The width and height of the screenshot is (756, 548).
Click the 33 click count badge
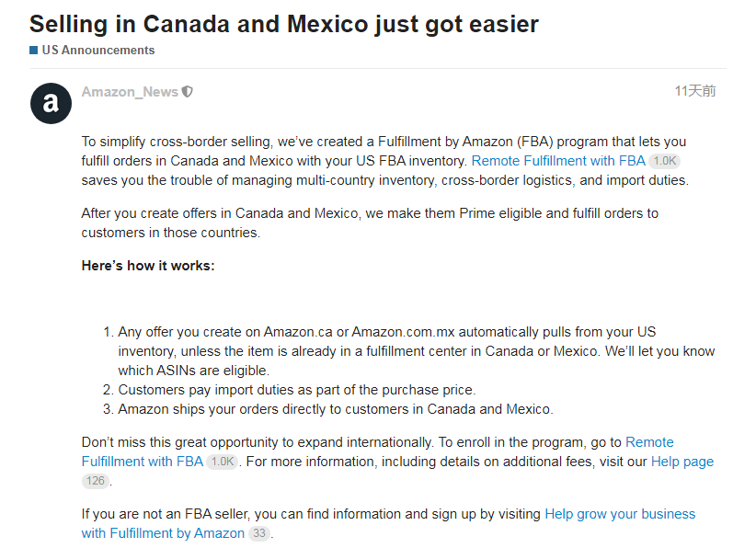click(259, 533)
